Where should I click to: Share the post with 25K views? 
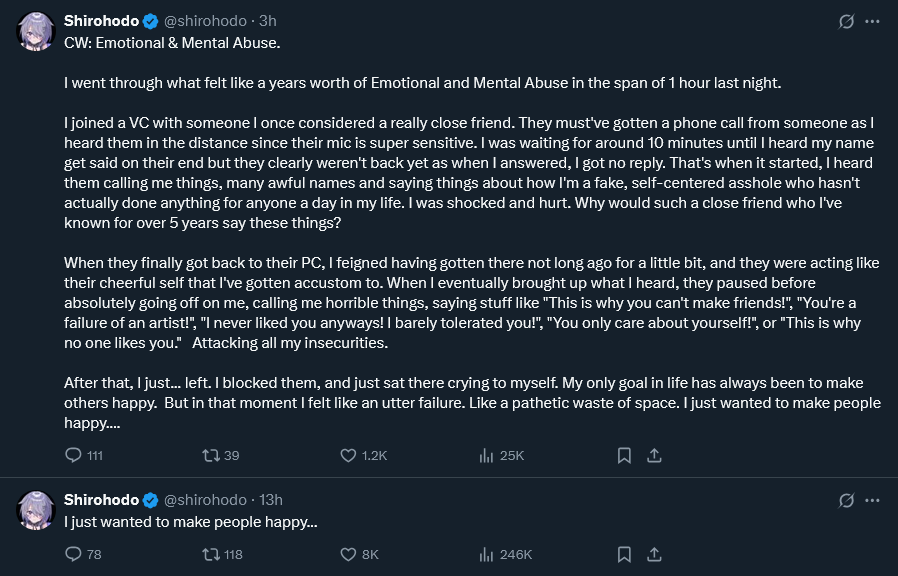coord(655,455)
